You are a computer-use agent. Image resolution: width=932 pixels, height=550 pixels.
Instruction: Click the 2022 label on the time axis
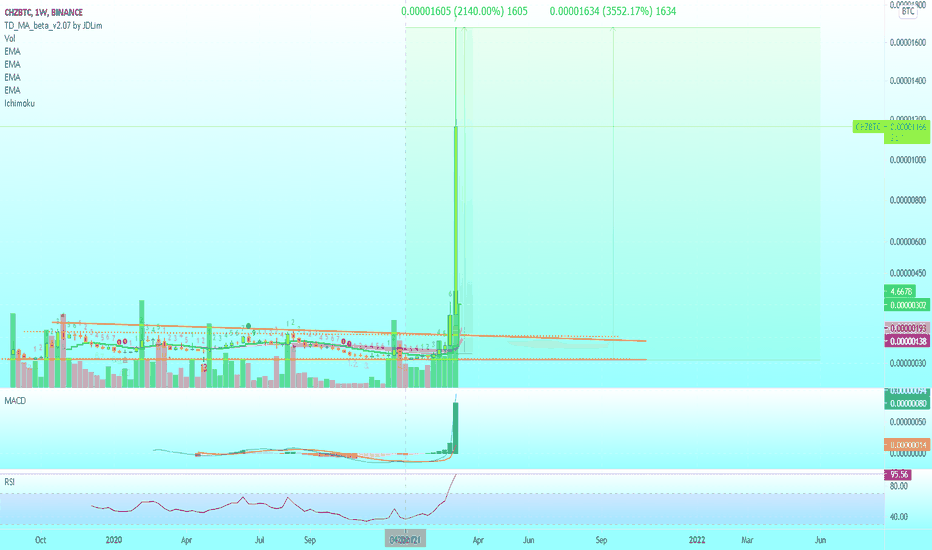pos(697,540)
